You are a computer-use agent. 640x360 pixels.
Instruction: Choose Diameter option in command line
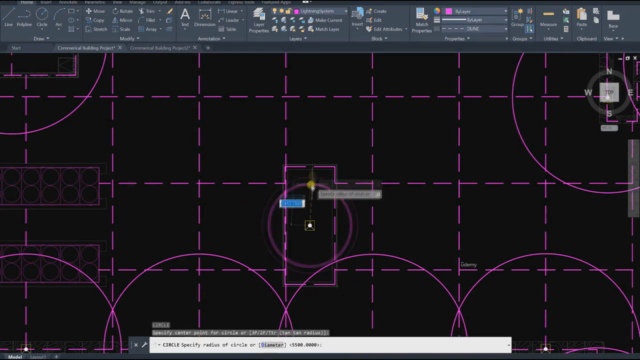pyautogui.click(x=272, y=345)
